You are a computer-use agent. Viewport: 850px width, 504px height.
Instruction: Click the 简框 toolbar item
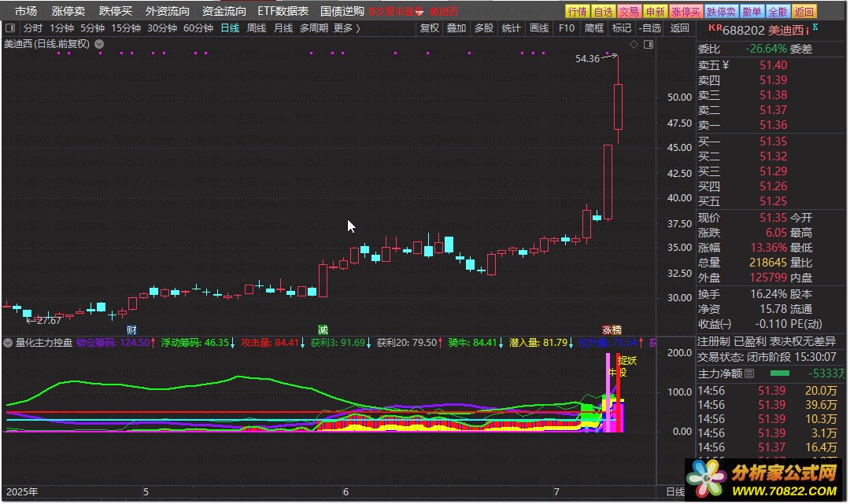tap(594, 28)
